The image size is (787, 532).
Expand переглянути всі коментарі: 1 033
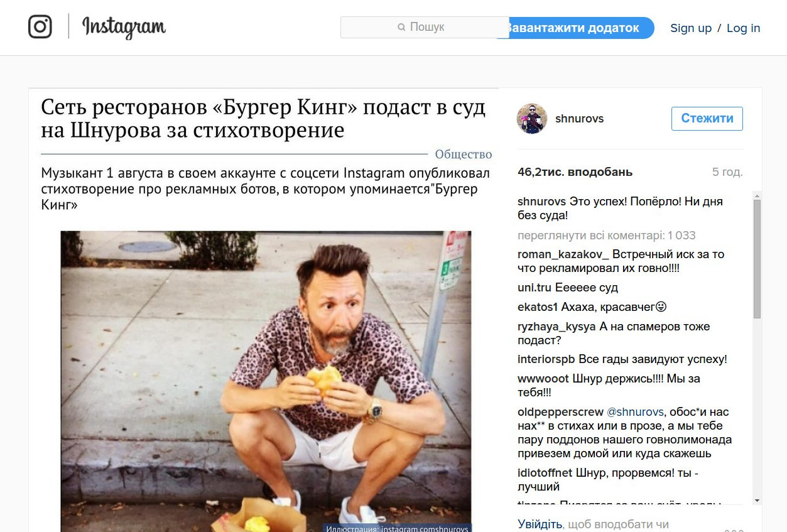[607, 236]
